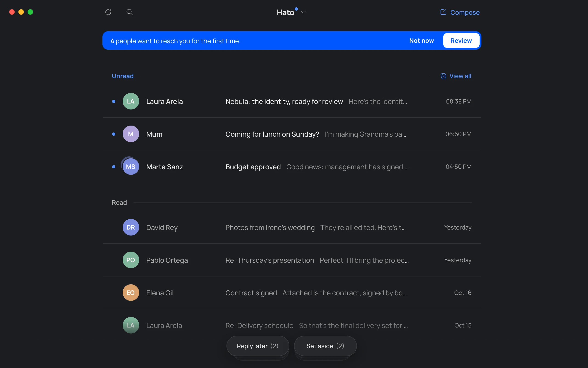Click David Rey's DR avatar
This screenshot has height=368, width=588.
[x=131, y=227]
